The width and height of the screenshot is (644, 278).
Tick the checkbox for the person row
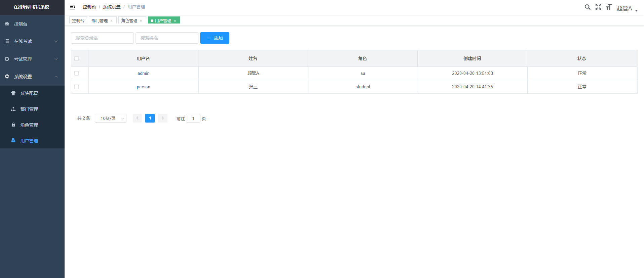(x=77, y=87)
